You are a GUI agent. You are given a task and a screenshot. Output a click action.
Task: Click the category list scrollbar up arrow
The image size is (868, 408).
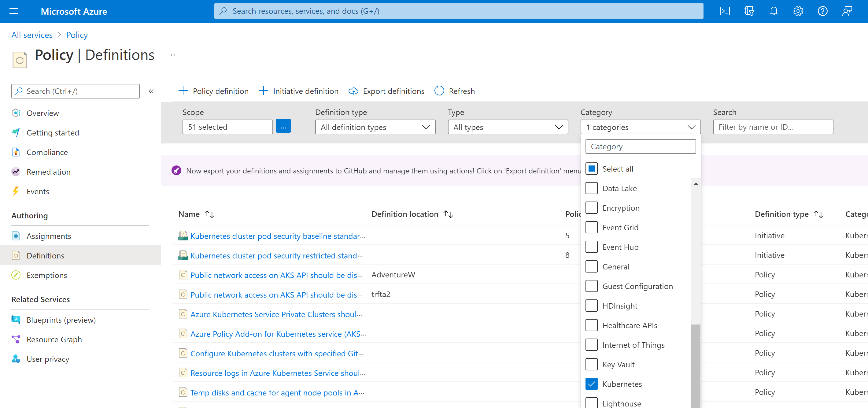[x=696, y=184]
